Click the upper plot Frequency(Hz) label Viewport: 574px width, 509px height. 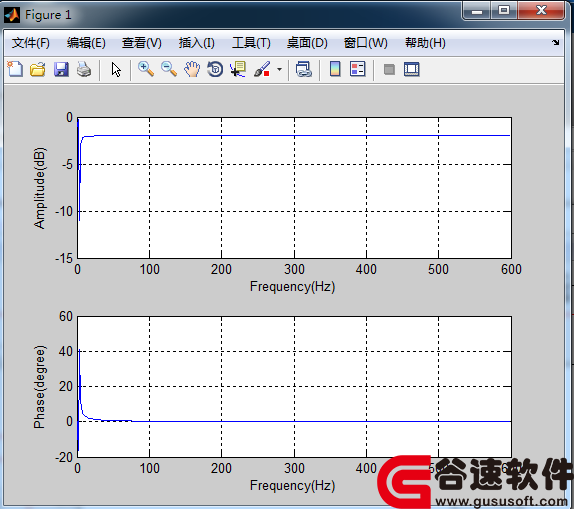tap(292, 286)
